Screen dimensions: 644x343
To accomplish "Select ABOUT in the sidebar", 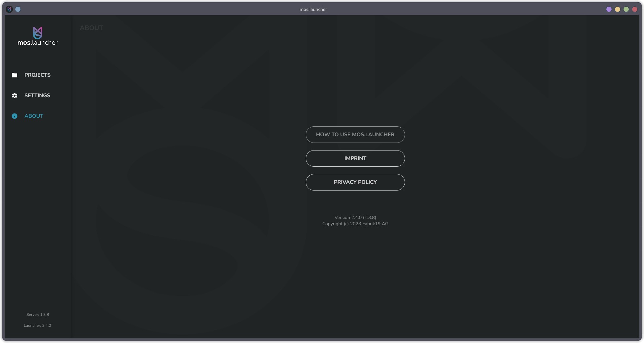I will point(34,116).
